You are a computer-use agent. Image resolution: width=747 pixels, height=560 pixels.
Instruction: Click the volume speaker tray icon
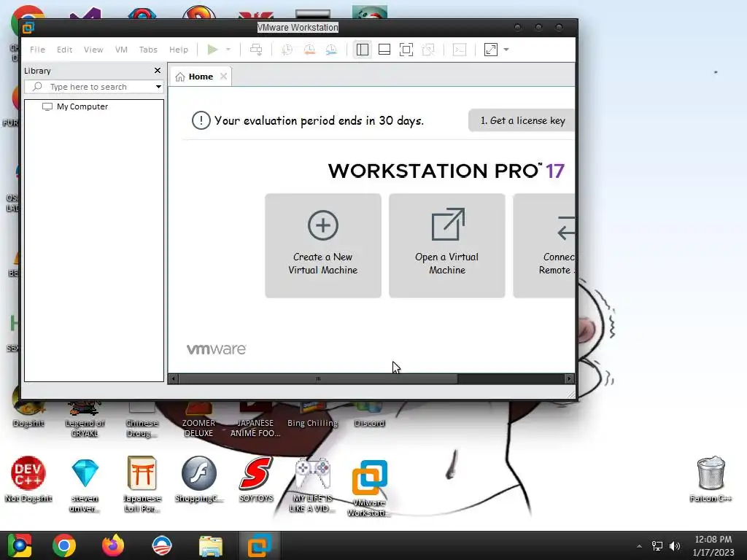click(675, 545)
